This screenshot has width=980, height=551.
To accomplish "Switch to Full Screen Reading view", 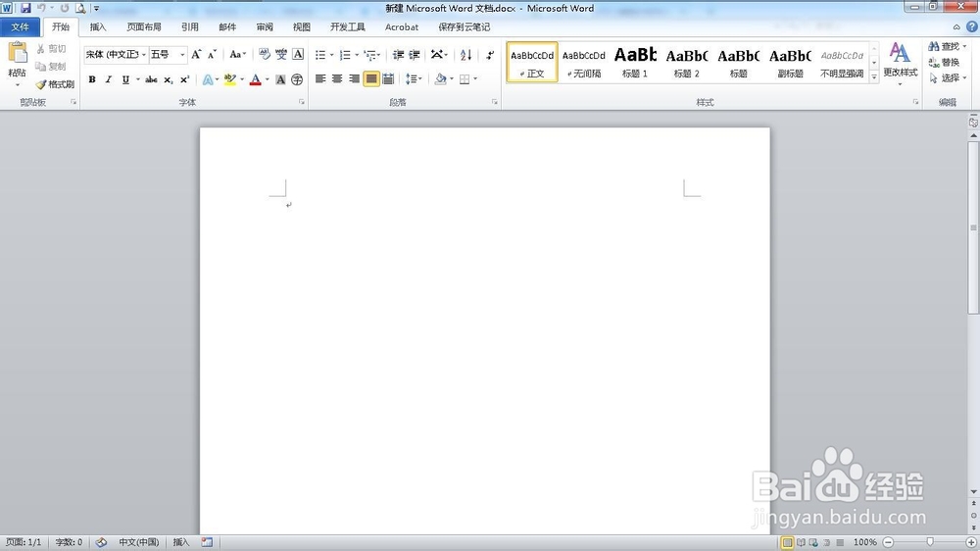I will (x=801, y=542).
